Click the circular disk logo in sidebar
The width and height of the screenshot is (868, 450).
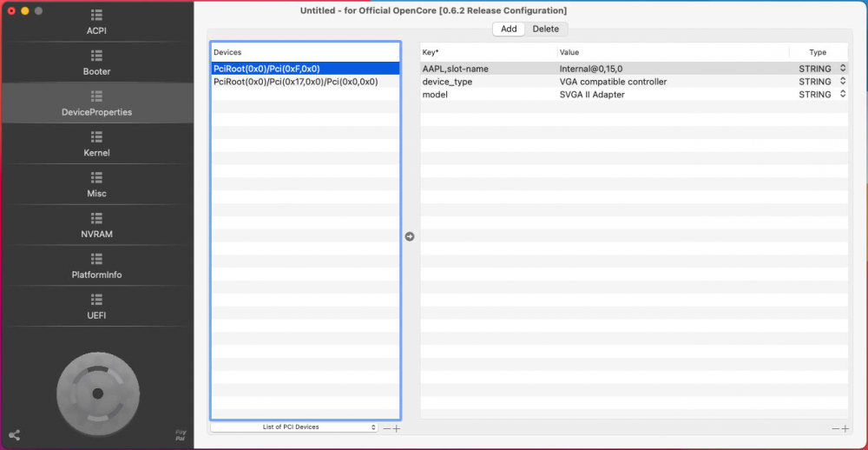pyautogui.click(x=98, y=394)
